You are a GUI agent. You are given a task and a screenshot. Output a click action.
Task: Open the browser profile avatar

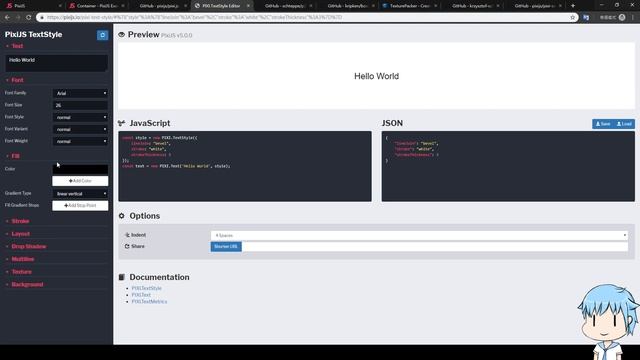(x=622, y=18)
